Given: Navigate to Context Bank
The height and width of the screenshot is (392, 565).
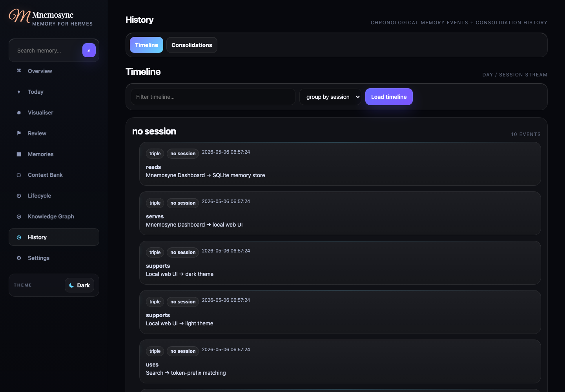Looking at the screenshot, I should tap(54, 175).
